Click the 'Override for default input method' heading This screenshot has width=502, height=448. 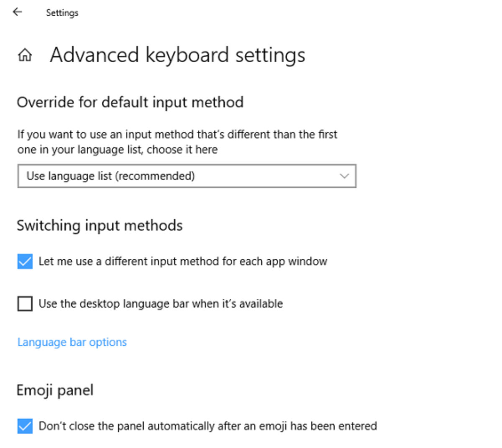coord(130,102)
